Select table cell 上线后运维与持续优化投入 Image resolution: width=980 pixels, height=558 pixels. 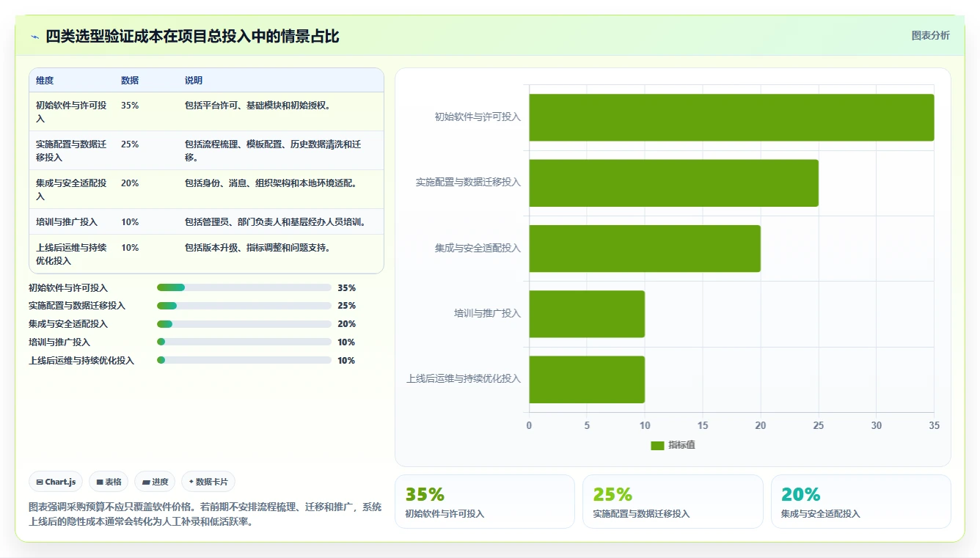tap(71, 254)
